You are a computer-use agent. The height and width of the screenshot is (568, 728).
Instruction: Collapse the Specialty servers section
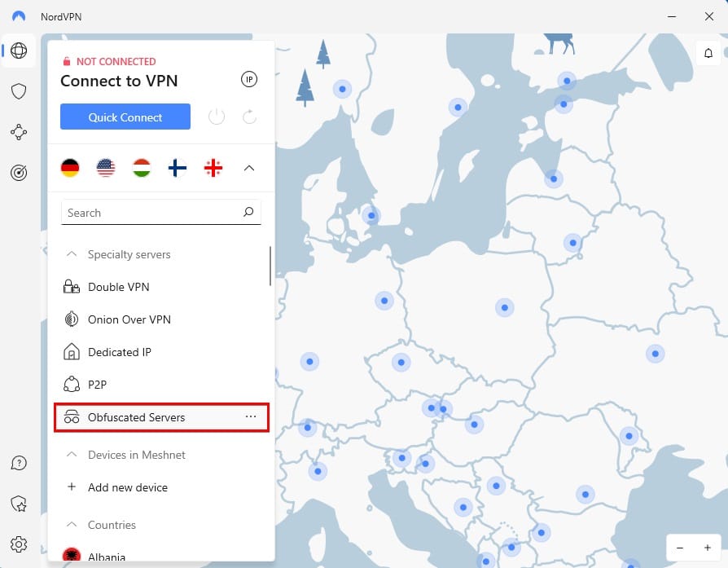(72, 253)
